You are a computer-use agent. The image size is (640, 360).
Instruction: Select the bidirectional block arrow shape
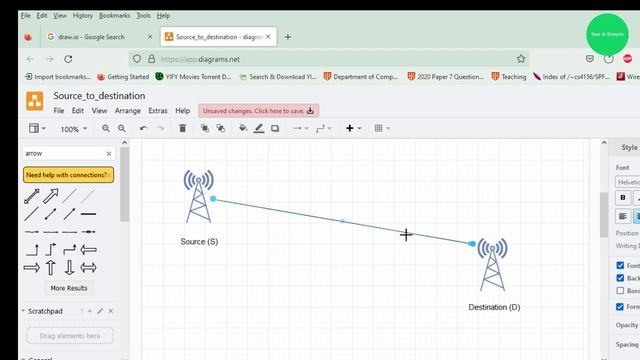(x=31, y=196)
